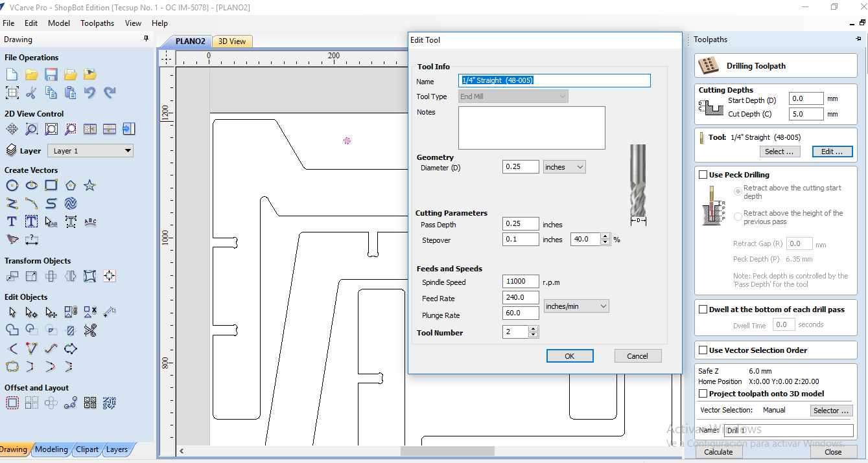868x463 pixels.
Task: Open the feed rate units inches/min dropdown
Action: [576, 306]
